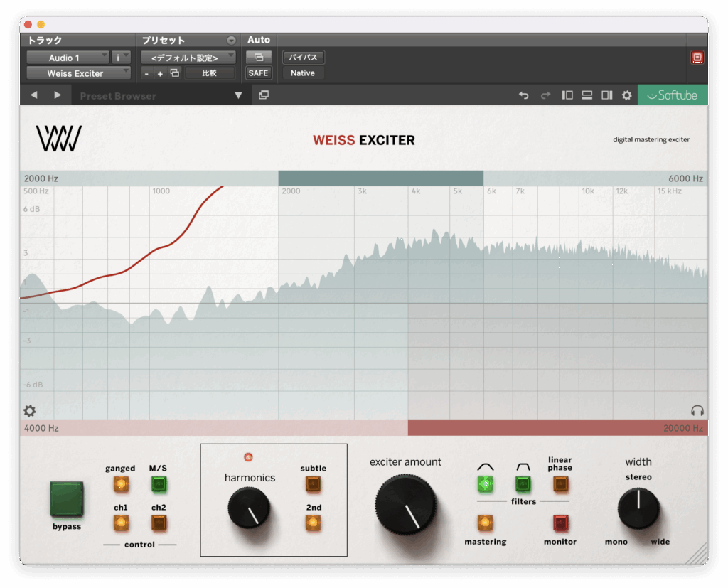
Task: Toggle the large green bypass button
Action: point(67,499)
